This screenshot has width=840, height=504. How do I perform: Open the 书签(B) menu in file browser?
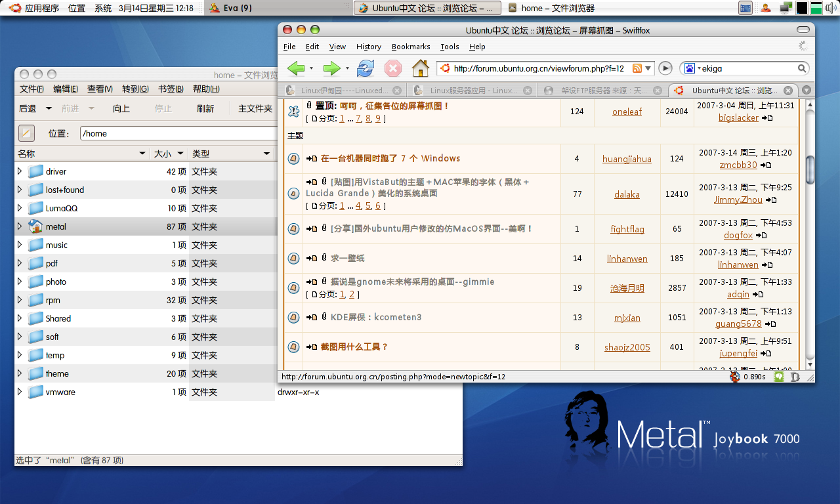click(x=171, y=89)
